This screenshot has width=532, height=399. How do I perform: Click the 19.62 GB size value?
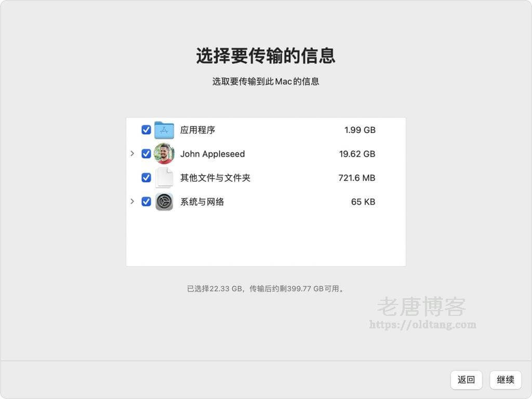[357, 154]
